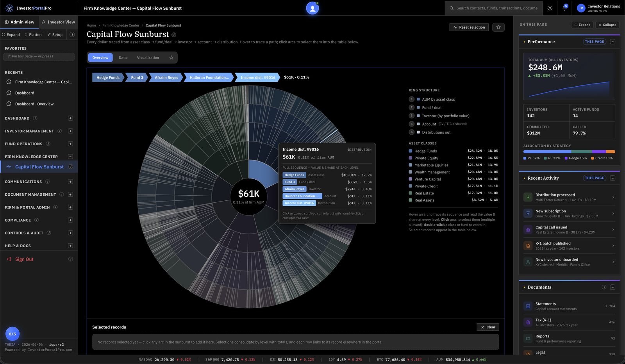625x364 pixels.
Task: Switch to Investor View tab
Action: tap(58, 22)
